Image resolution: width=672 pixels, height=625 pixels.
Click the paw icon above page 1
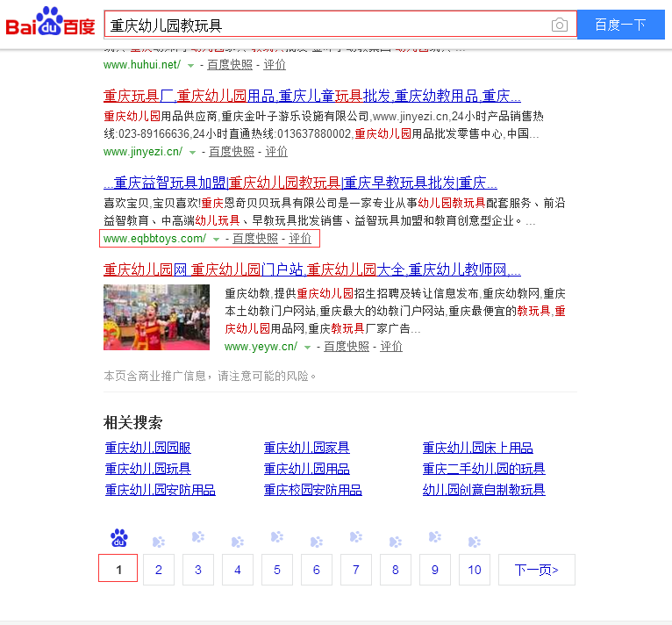click(119, 538)
